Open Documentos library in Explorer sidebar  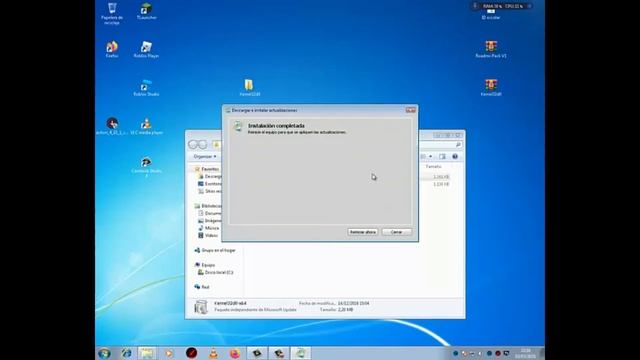(210, 213)
